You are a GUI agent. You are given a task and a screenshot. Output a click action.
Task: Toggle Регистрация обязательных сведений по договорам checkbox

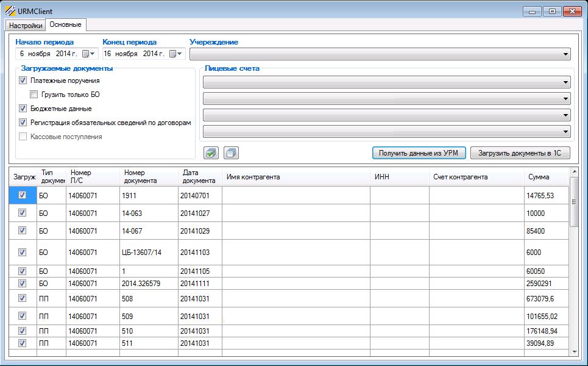click(x=23, y=123)
